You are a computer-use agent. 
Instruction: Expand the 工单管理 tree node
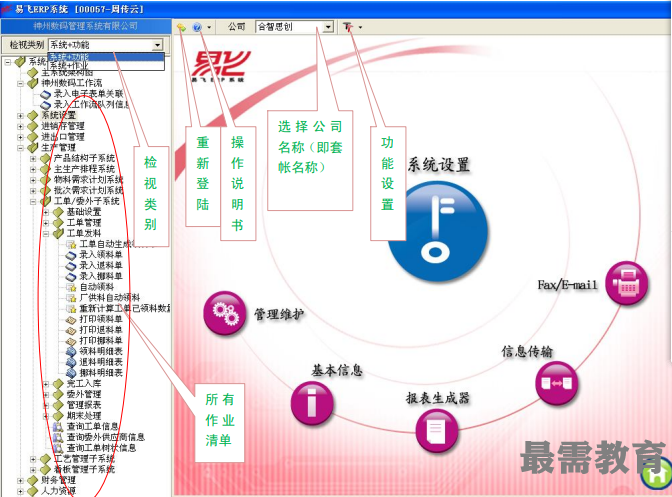tap(46, 223)
